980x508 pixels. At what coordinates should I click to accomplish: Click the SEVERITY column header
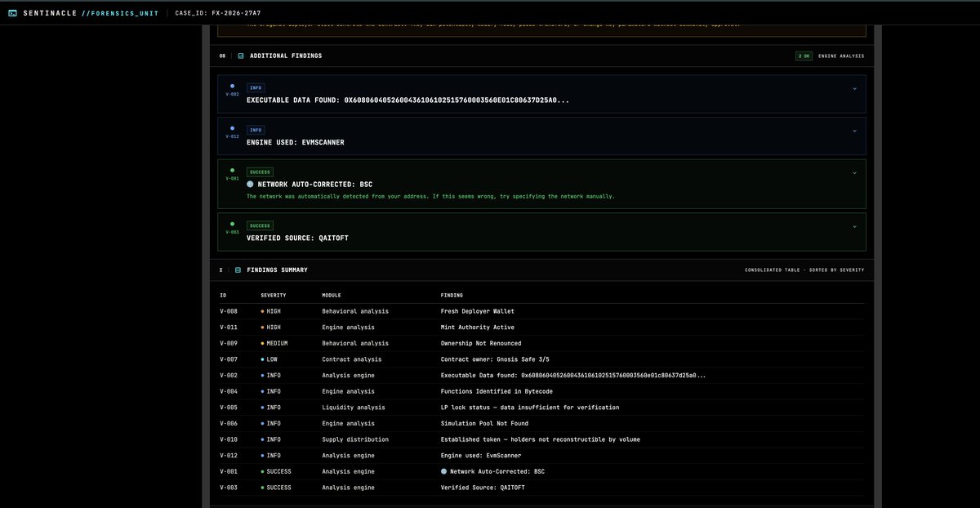(274, 295)
